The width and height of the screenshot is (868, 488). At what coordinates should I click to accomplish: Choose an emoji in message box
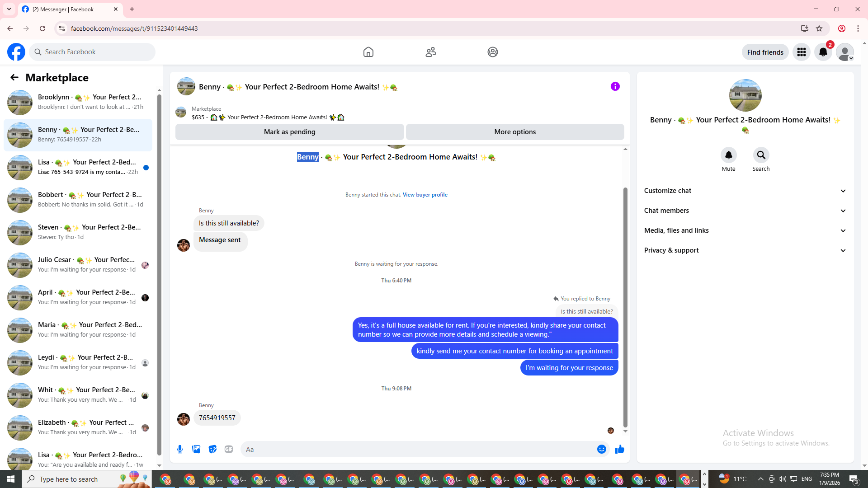[601, 449]
